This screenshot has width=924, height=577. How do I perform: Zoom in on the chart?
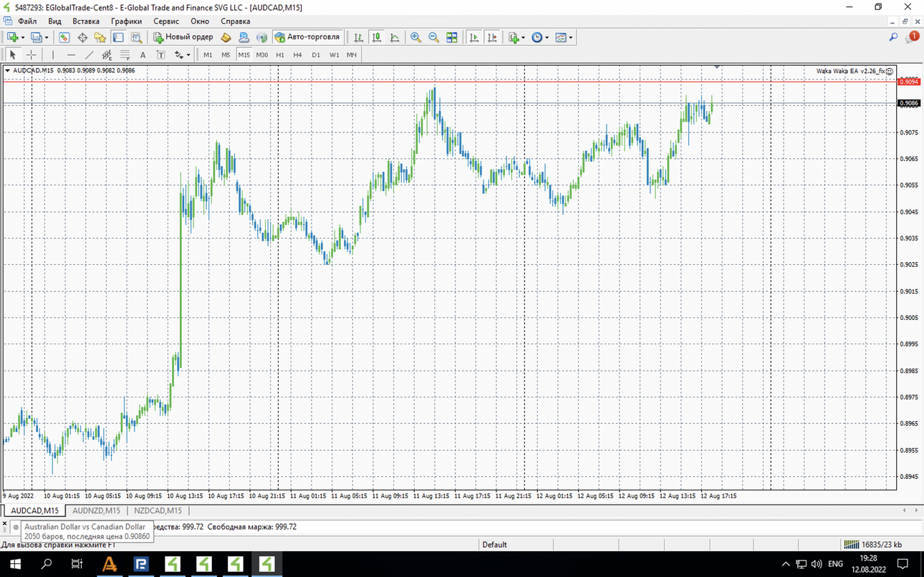[x=415, y=37]
